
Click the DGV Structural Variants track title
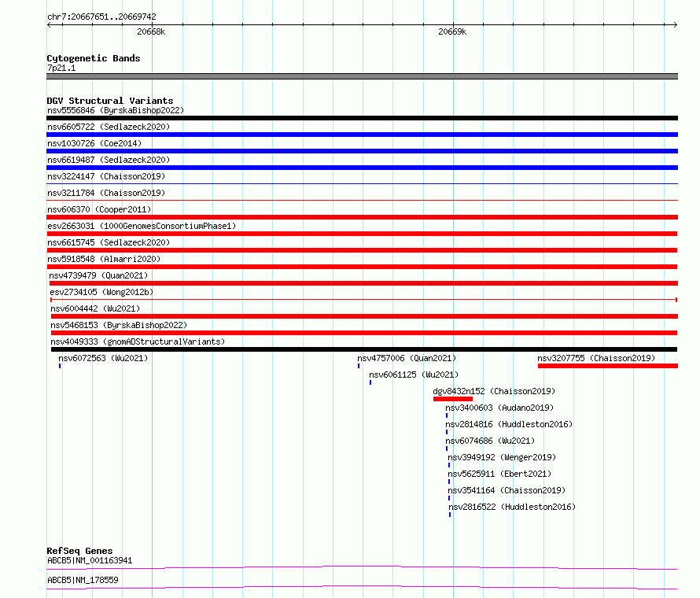pos(110,101)
